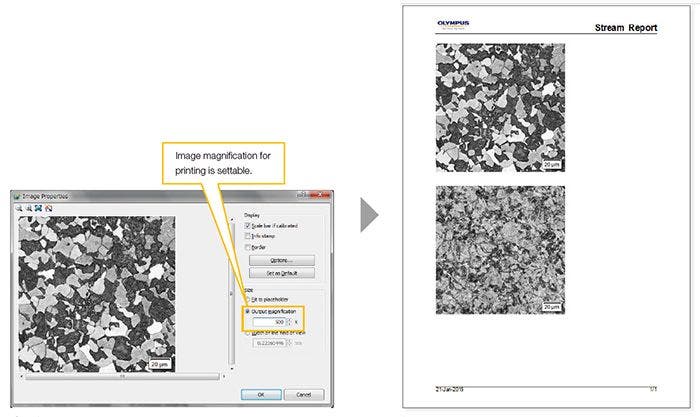This screenshot has width=700, height=417.
Task: Click the zoom out magnifier icon
Action: [27, 208]
